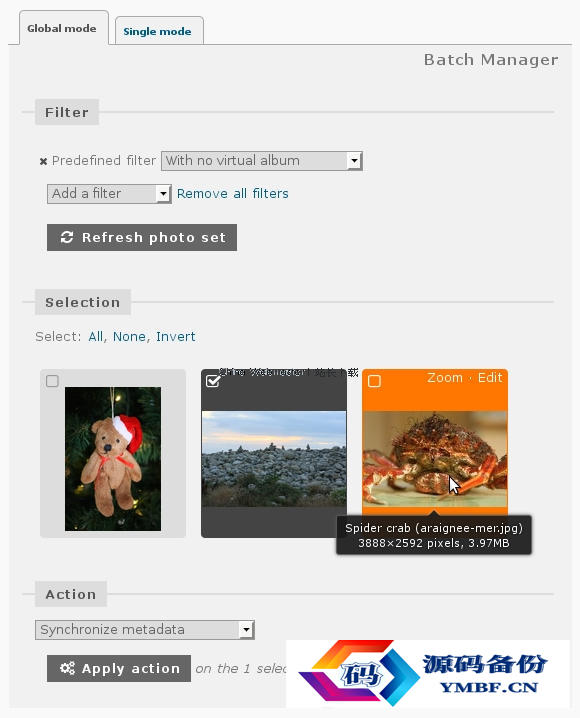Click Edit on the Spider crab photo
The image size is (580, 718).
[x=490, y=378]
